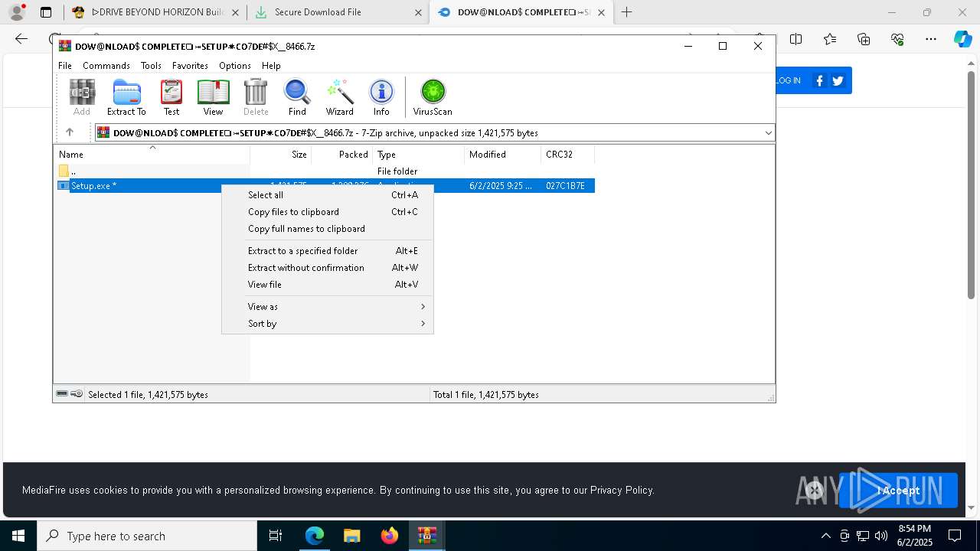Choose Extract to a specified folder
The height and width of the screenshot is (551, 980).
click(x=328, y=251)
